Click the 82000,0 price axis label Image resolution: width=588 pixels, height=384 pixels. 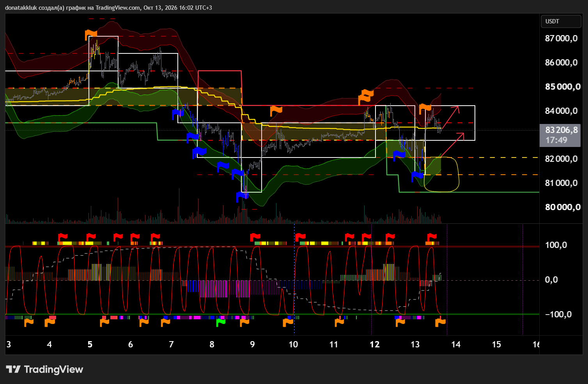(561, 159)
